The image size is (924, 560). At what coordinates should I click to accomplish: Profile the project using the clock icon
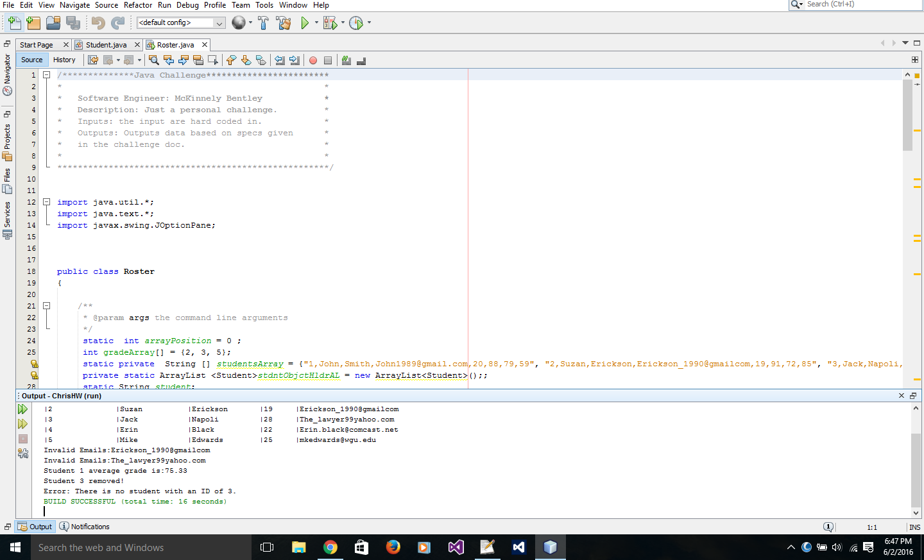356,23
